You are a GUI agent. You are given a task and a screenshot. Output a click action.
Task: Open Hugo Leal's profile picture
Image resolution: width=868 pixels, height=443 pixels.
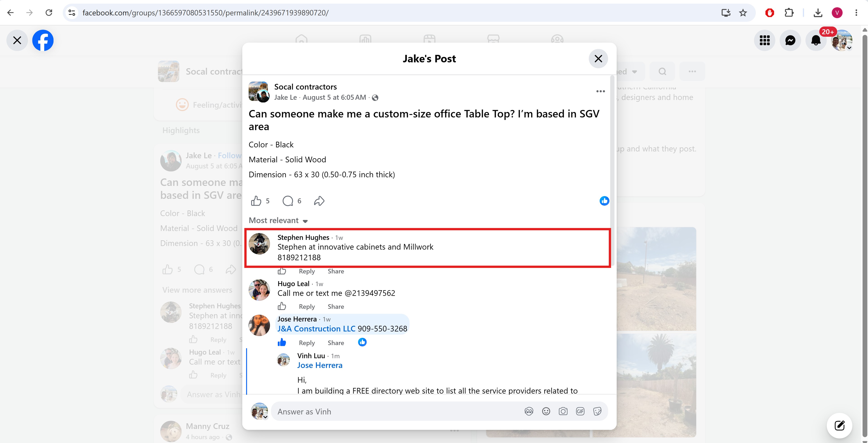[259, 290]
